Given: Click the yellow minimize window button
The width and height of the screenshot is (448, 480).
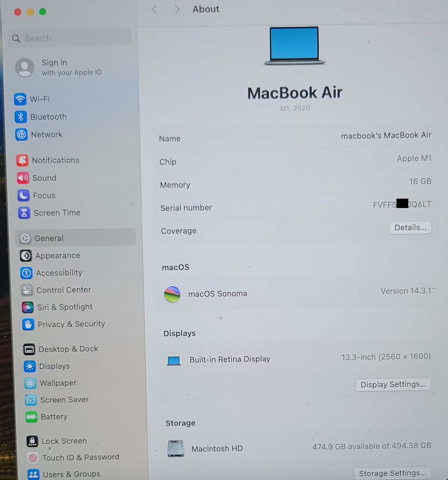Looking at the screenshot, I should tap(30, 12).
